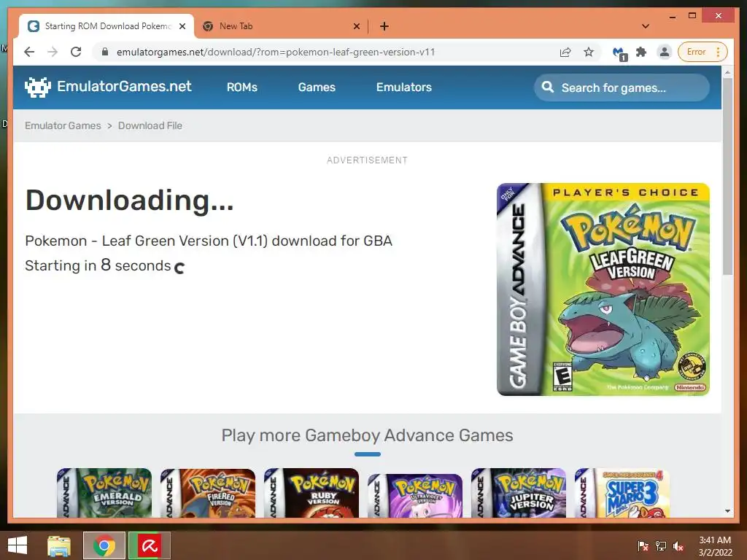This screenshot has height=560, width=747.
Task: Follow the Emulator Games breadcrumb link
Action: [63, 125]
